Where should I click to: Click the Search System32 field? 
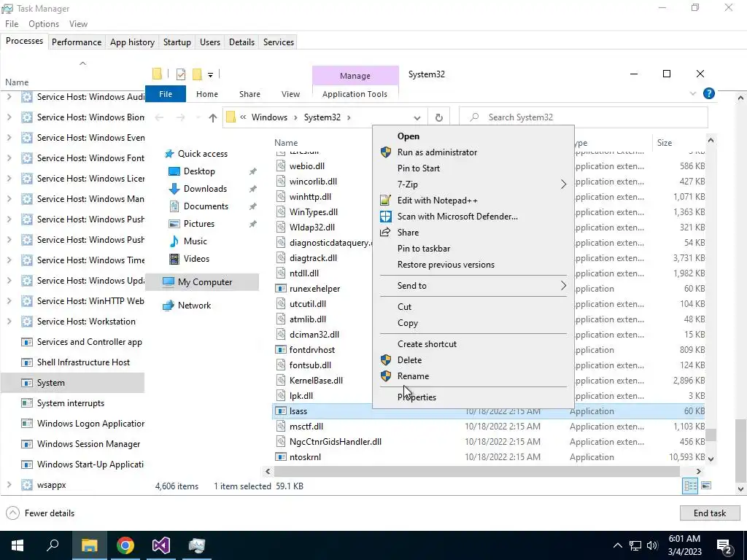583,117
